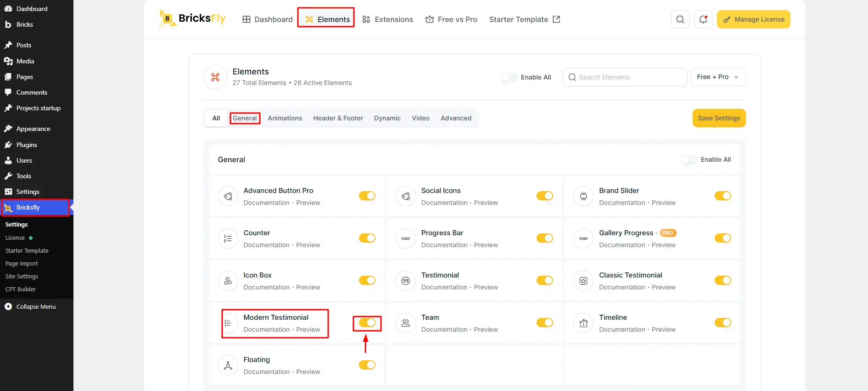Open License under Bricksfly sidebar menu

pyautogui.click(x=15, y=238)
